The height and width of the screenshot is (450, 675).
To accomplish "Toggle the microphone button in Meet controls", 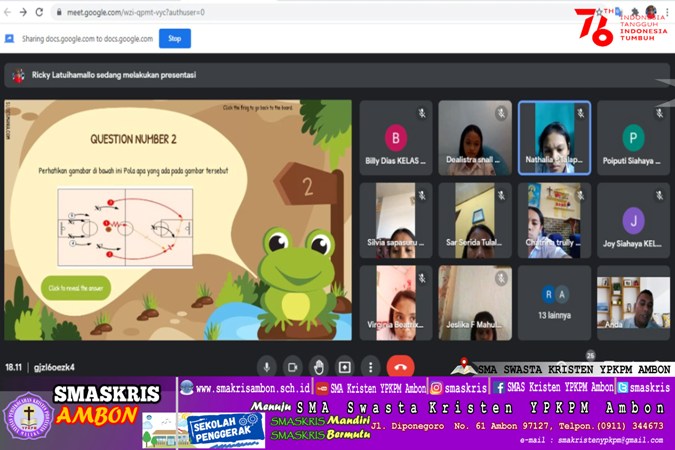I will pos(266,367).
